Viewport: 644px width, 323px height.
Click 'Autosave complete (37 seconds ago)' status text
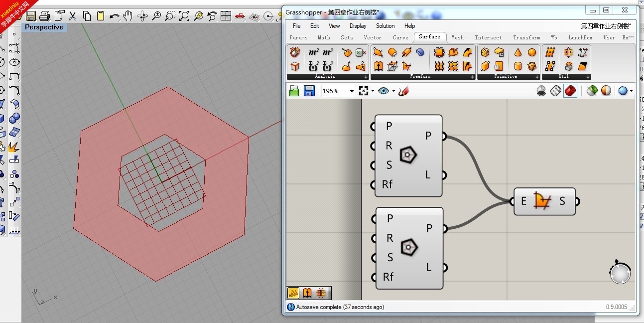tap(340, 307)
